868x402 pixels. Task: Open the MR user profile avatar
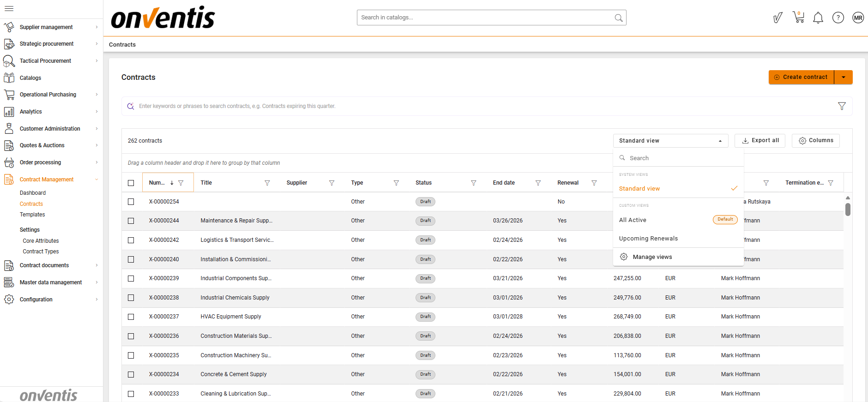point(858,18)
